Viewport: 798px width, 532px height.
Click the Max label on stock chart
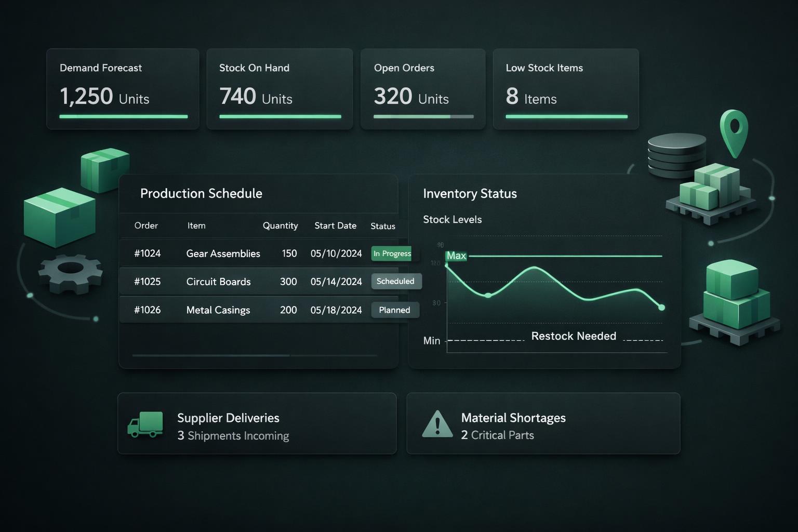point(456,256)
